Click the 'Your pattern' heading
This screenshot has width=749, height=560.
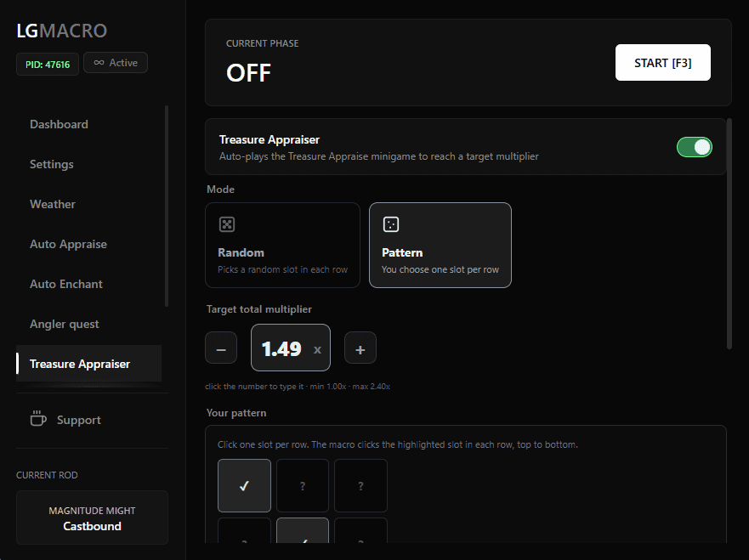[x=236, y=413]
